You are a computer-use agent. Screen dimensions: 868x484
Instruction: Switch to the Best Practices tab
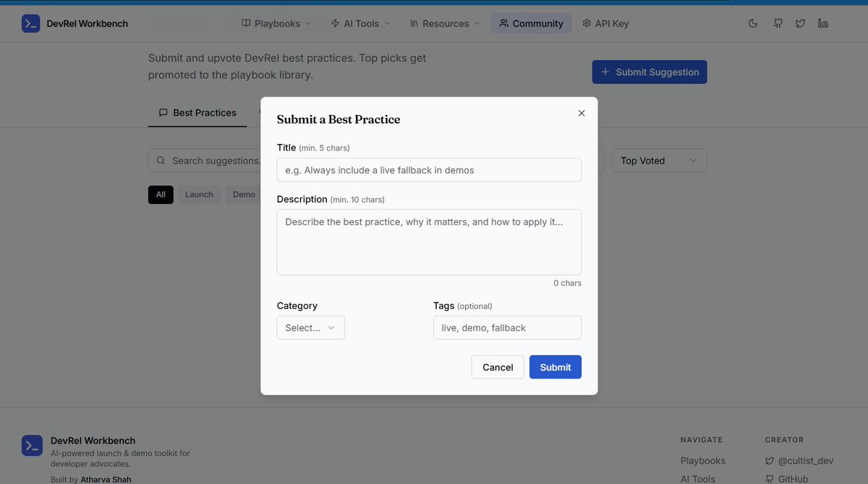pos(197,113)
